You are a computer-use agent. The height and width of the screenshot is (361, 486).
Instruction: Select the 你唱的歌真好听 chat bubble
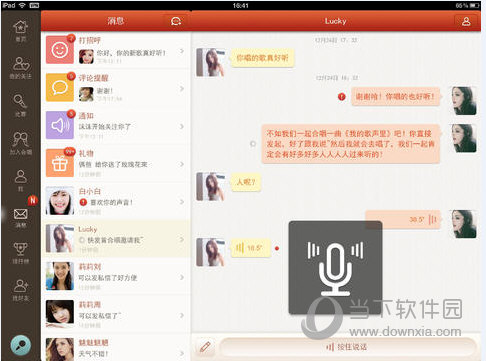262,58
